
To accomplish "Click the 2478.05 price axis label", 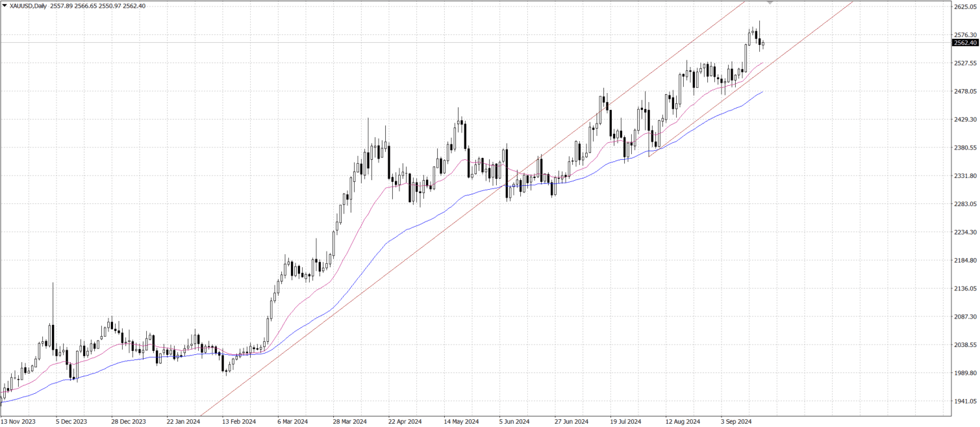I will tap(966, 92).
